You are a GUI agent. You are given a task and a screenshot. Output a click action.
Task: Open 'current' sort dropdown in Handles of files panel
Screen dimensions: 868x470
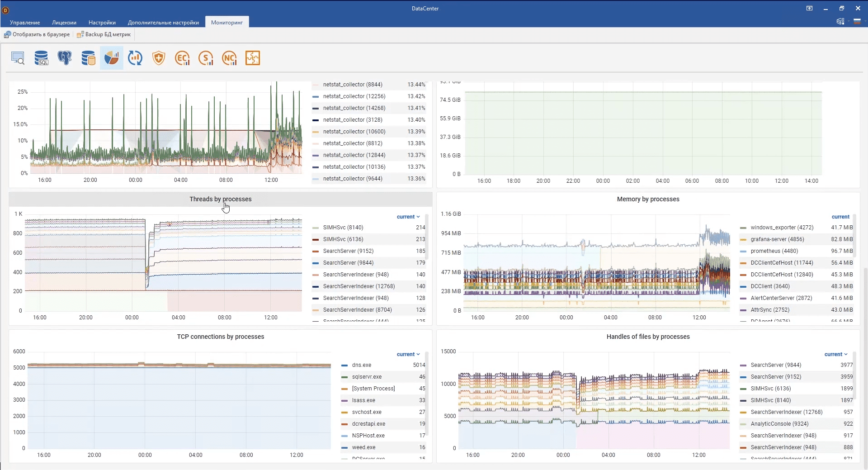pyautogui.click(x=836, y=354)
